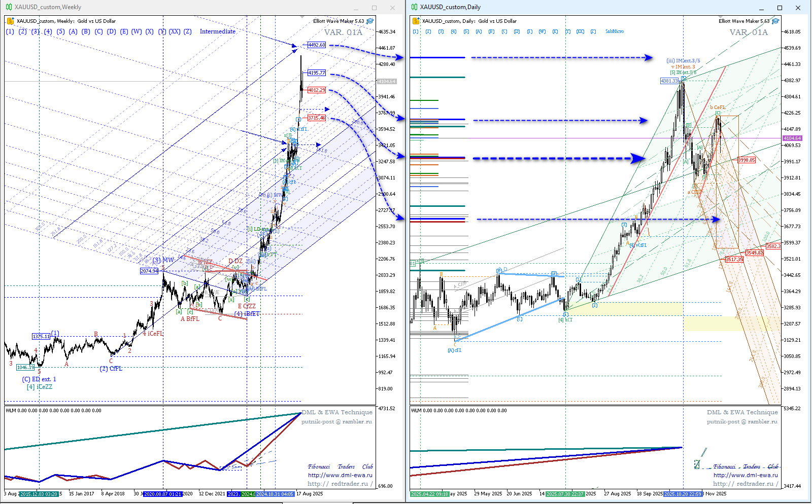Click the 2025.10.20 date marker on Daily timeline
The width and height of the screenshot is (812, 504).
(683, 494)
